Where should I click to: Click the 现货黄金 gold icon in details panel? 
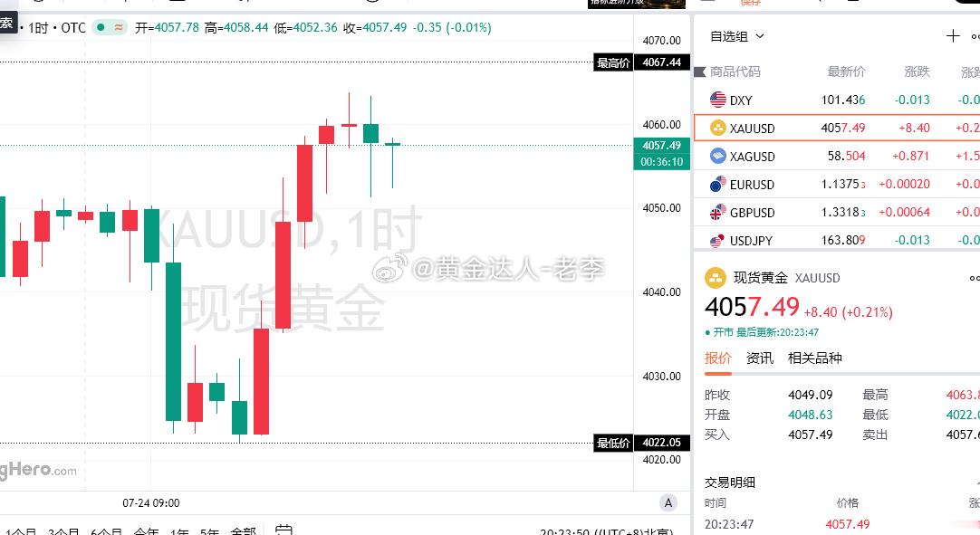[716, 278]
